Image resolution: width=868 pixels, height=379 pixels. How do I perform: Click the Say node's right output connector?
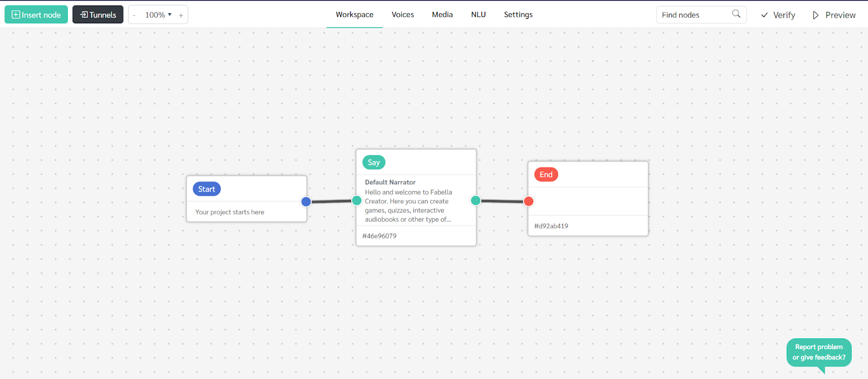(x=476, y=201)
